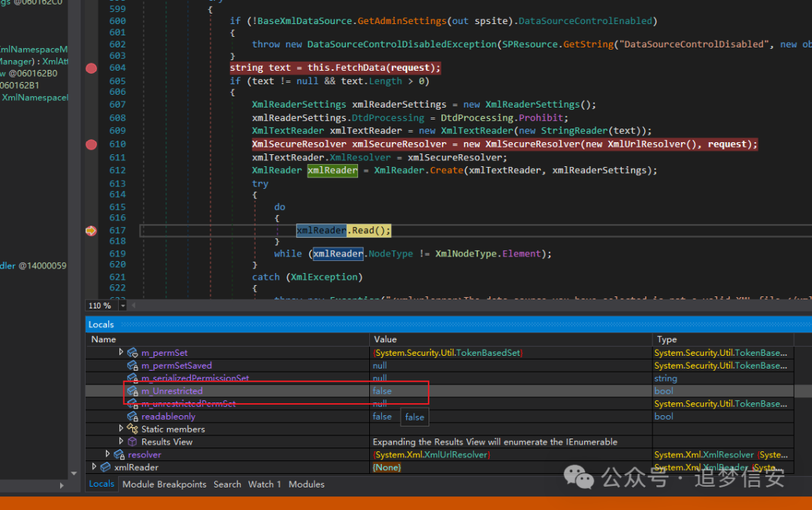This screenshot has width=812, height=510.
Task: Click the xmlReader variable icon
Action: point(106,467)
